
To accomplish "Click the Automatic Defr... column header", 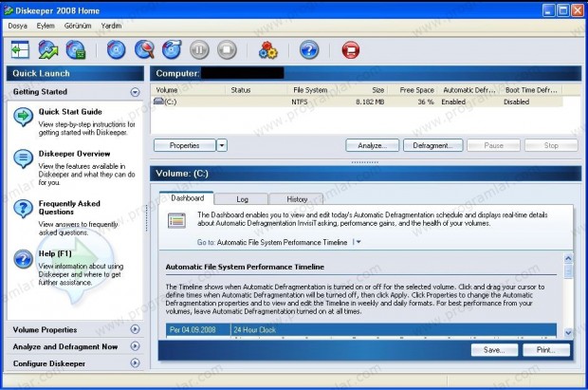I will pyautogui.click(x=469, y=90).
